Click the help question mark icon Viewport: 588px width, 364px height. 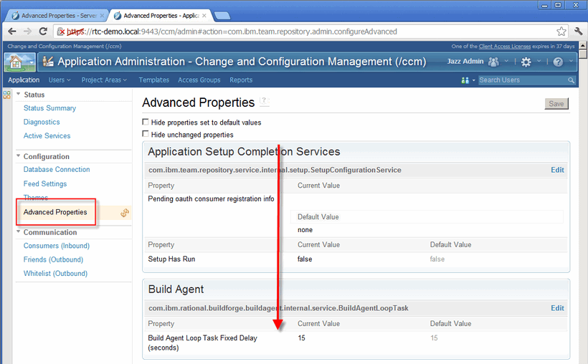pos(558,62)
